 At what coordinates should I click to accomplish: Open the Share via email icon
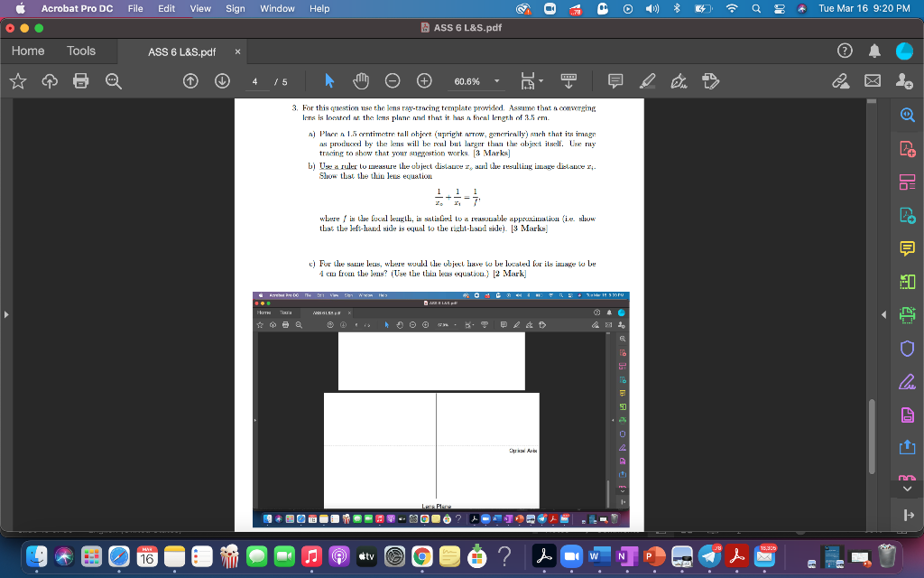point(871,81)
